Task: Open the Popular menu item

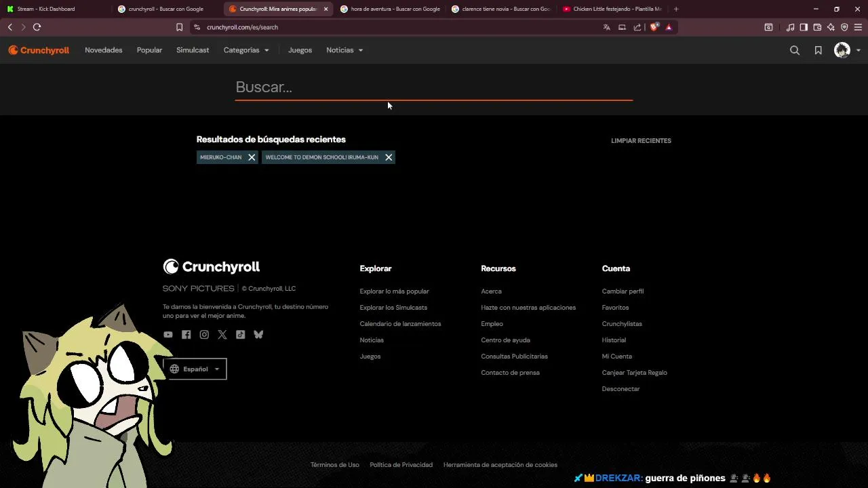Action: coord(149,50)
